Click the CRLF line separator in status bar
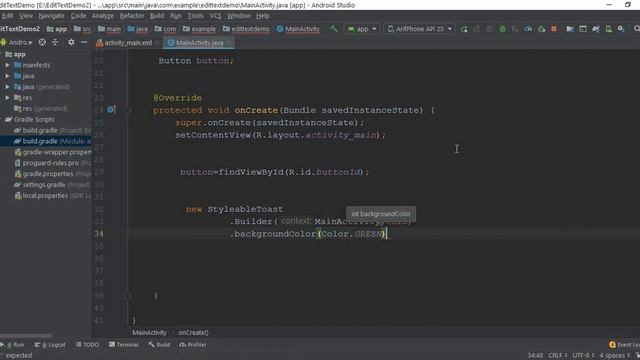This screenshot has height=360, width=640. pos(557,356)
